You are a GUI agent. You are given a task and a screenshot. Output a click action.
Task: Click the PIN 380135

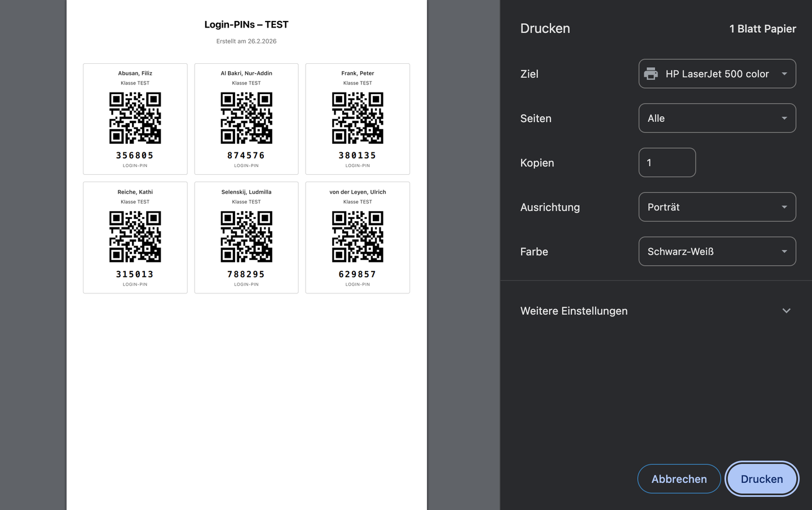[358, 156]
